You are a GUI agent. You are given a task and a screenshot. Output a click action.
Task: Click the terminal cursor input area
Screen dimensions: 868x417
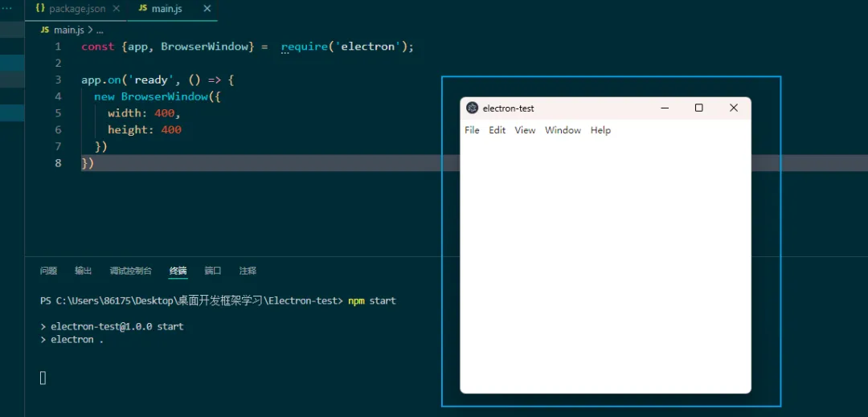[x=43, y=378]
